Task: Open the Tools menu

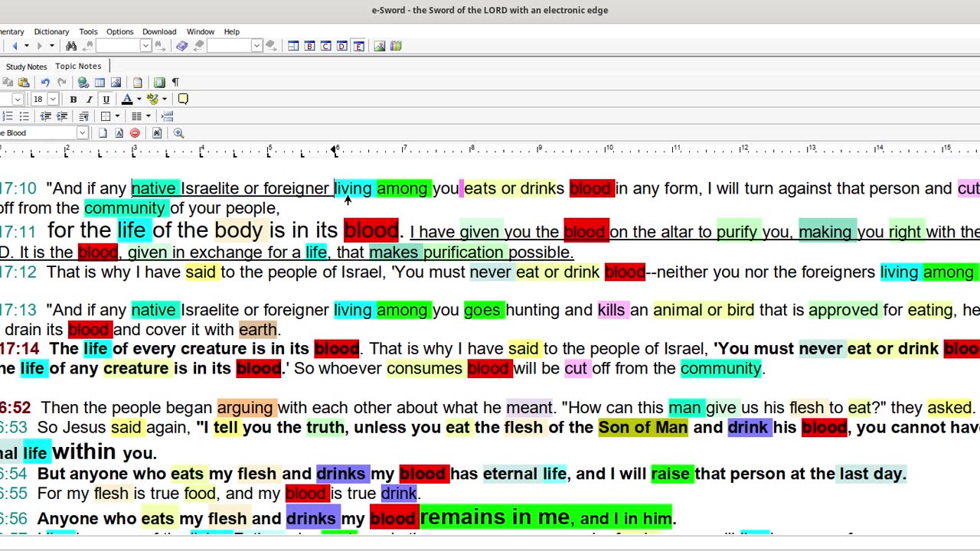Action: [88, 32]
